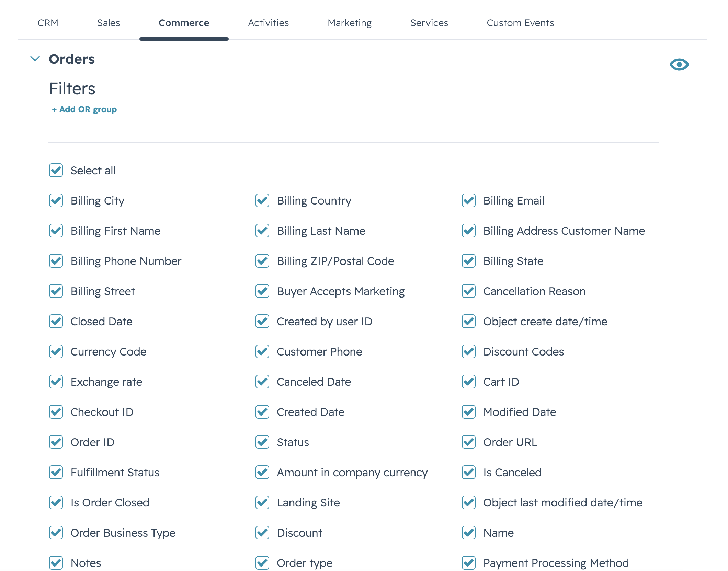Toggle Created by user ID checkbox
728x571 pixels.
[262, 321]
